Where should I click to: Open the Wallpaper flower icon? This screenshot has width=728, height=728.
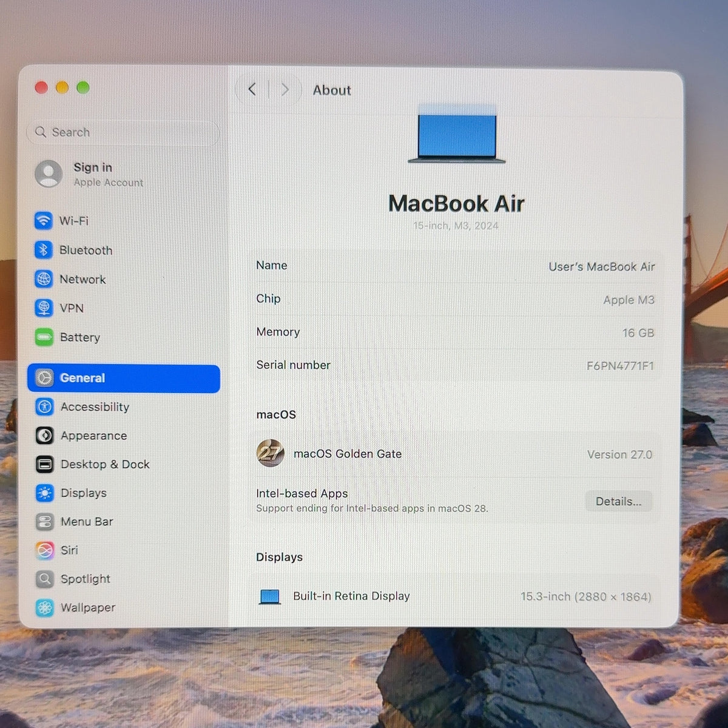tap(44, 607)
